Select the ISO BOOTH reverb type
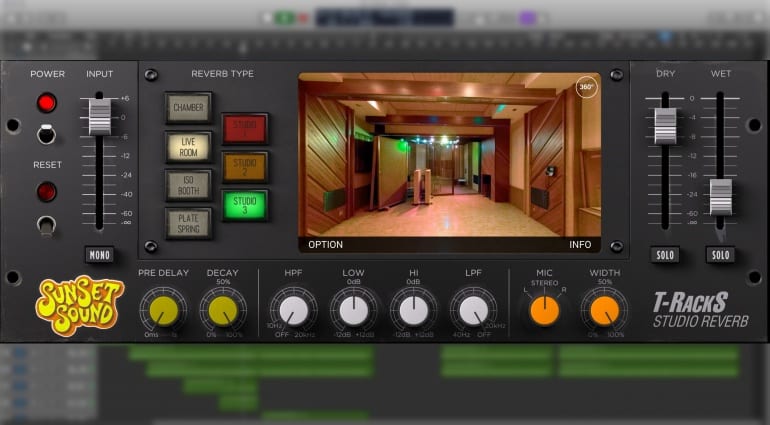The image size is (770, 425). pos(189,185)
